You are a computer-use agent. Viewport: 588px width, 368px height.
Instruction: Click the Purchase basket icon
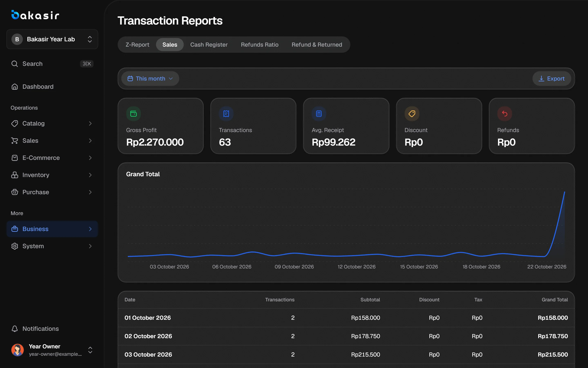[14, 192]
